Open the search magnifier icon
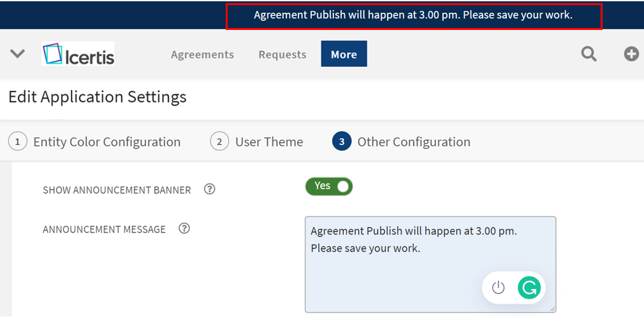The height and width of the screenshot is (319, 644). tap(589, 55)
